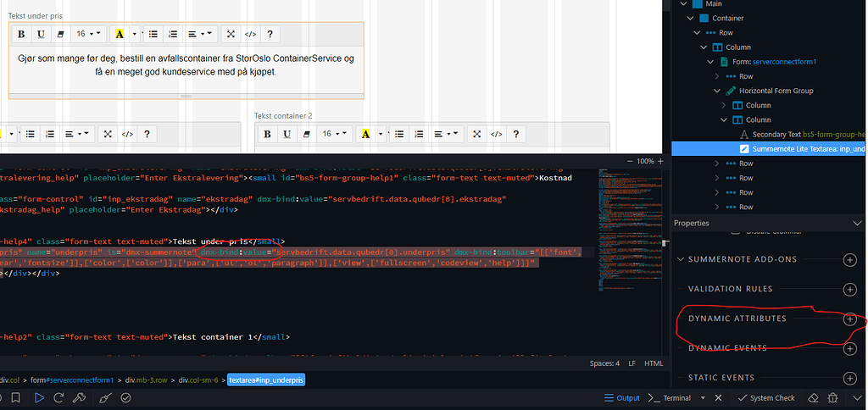Viewport: 868px width, 410px height.
Task: Insert unordered list in Tekst under pris editor
Action: tap(153, 34)
